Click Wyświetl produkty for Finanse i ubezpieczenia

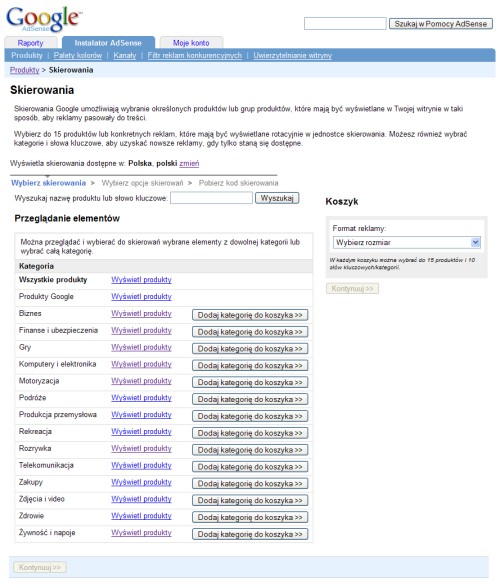[x=141, y=330]
